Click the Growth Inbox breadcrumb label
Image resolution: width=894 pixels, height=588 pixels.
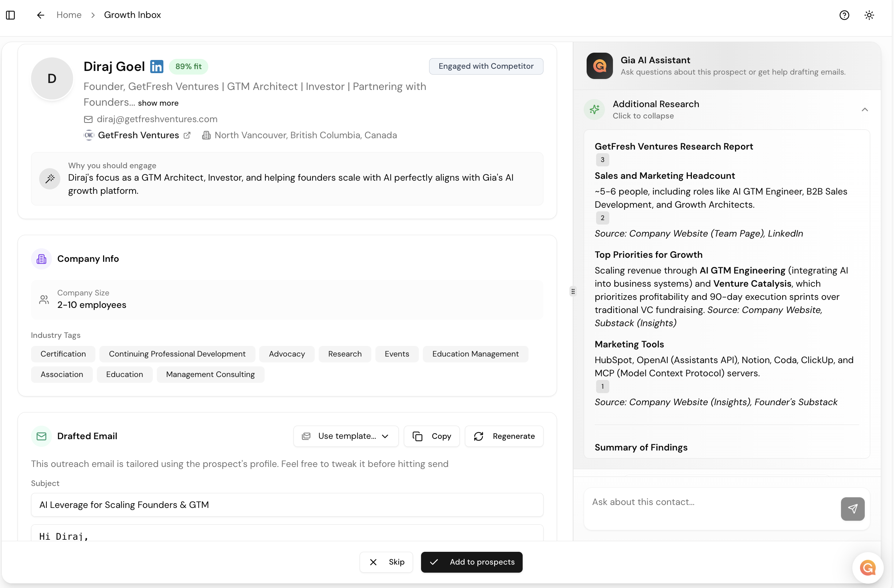coord(132,15)
